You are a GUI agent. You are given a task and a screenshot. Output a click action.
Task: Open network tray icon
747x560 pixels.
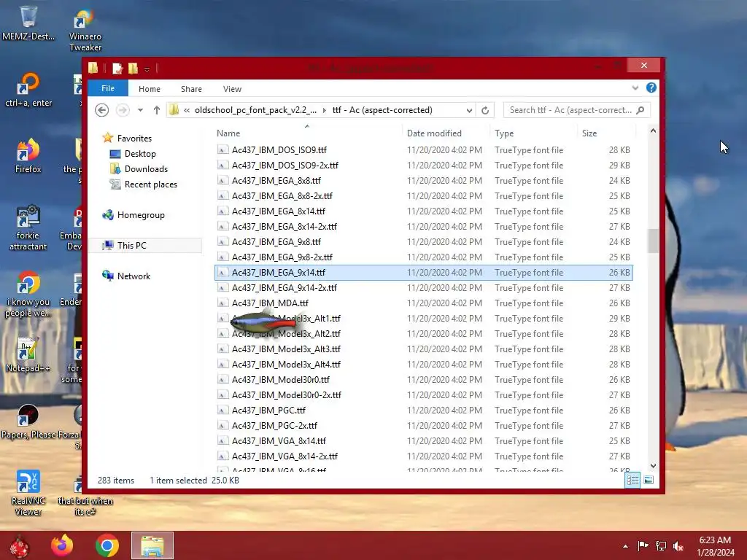click(661, 545)
